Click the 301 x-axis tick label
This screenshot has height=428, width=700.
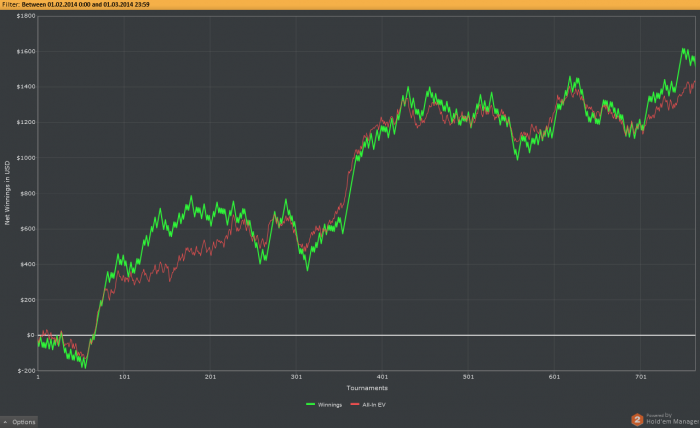point(296,377)
